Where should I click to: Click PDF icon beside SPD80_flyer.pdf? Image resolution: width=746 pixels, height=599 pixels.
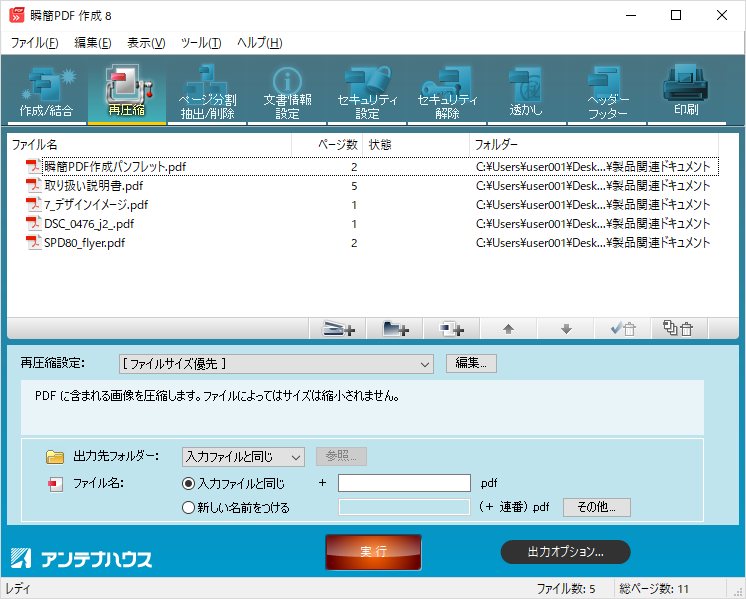(33, 243)
